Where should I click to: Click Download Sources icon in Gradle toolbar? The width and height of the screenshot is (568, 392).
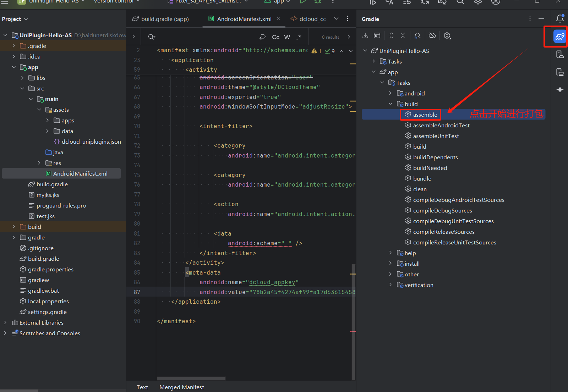click(365, 35)
